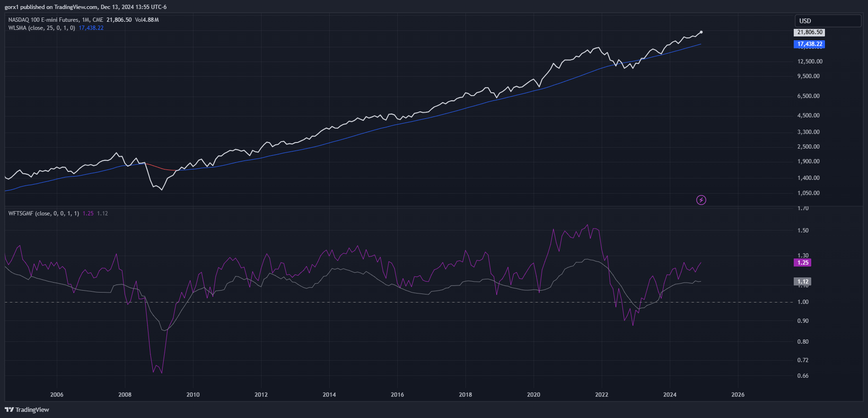
Task: Click the 0.72 indicator axis label
Action: tap(803, 360)
